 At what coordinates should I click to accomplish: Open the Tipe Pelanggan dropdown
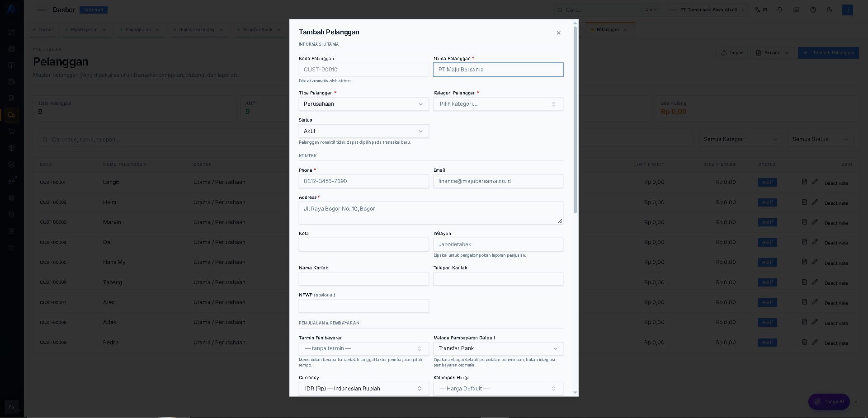pyautogui.click(x=363, y=104)
